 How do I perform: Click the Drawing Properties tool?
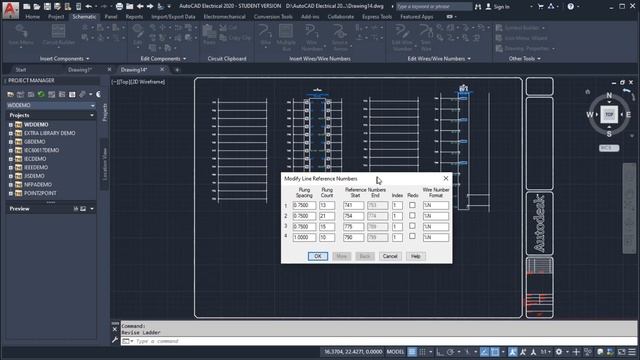[x=525, y=48]
